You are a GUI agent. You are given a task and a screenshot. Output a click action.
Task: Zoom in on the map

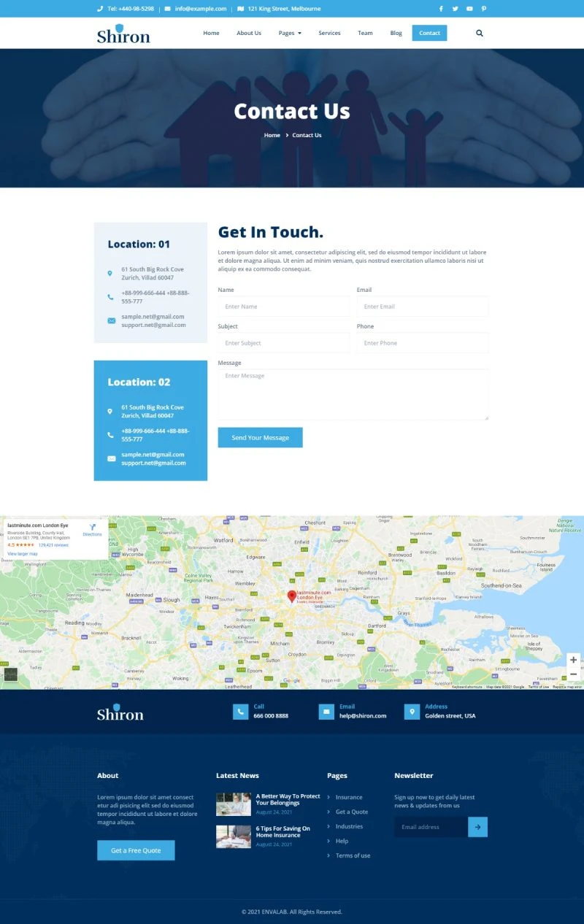tap(573, 660)
